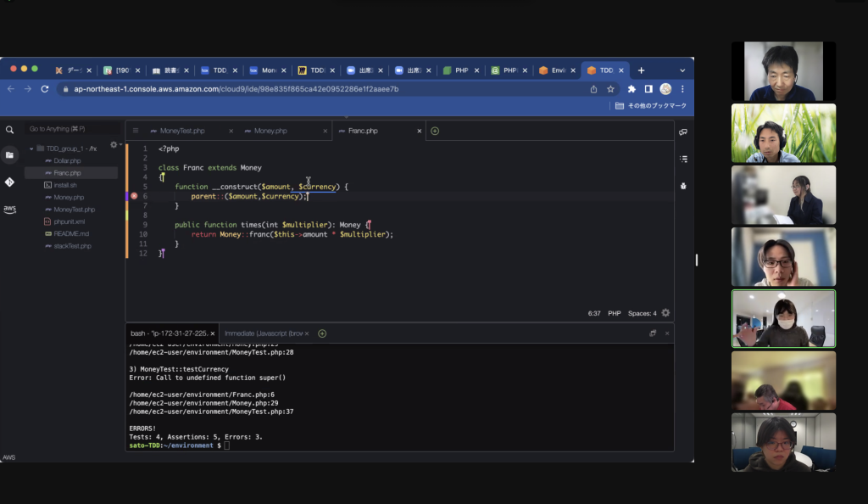Focus the Go to Anything search field
Viewport: 868px width, 504px height.
(x=71, y=129)
